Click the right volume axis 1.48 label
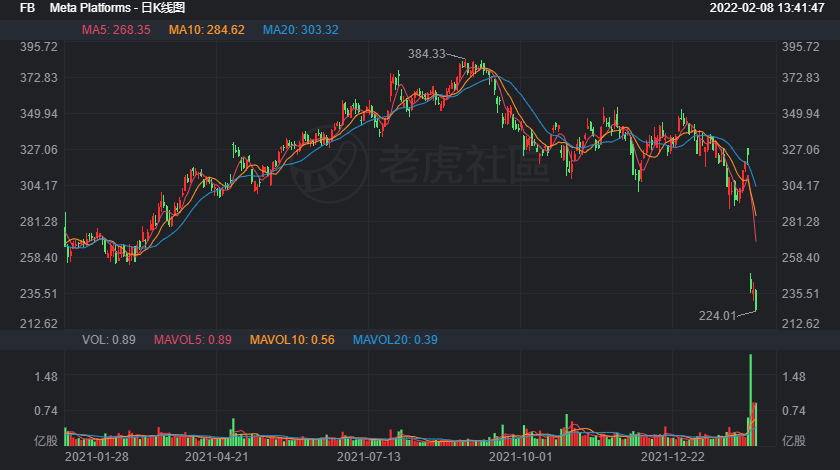Screen dimensions: 840x470 point(793,377)
